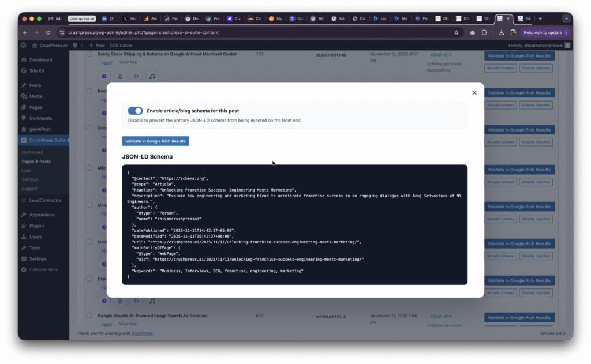591x364 pixels.
Task: Open Media in sidebar
Action: (36, 96)
